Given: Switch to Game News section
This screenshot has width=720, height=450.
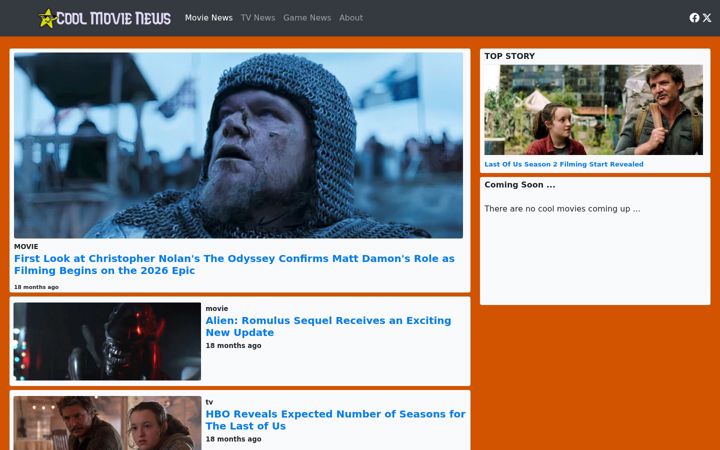Looking at the screenshot, I should pos(307,18).
